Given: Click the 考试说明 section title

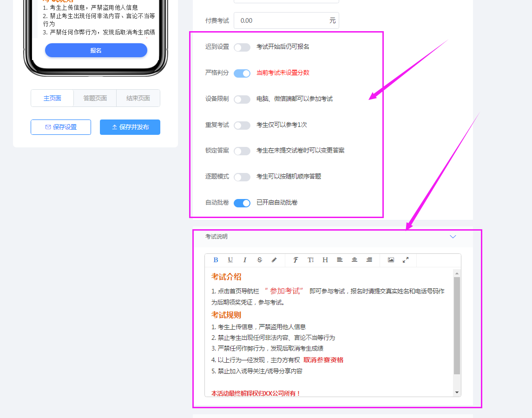Looking at the screenshot, I should point(217,237).
